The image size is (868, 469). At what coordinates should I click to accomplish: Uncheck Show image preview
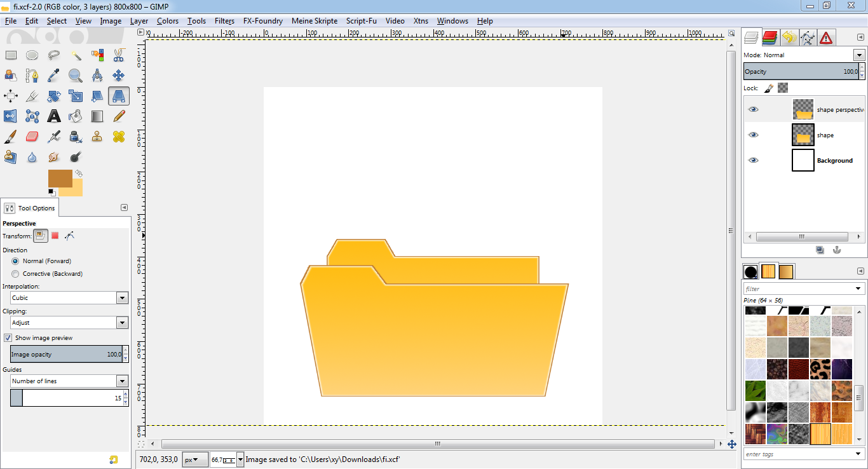click(8, 337)
